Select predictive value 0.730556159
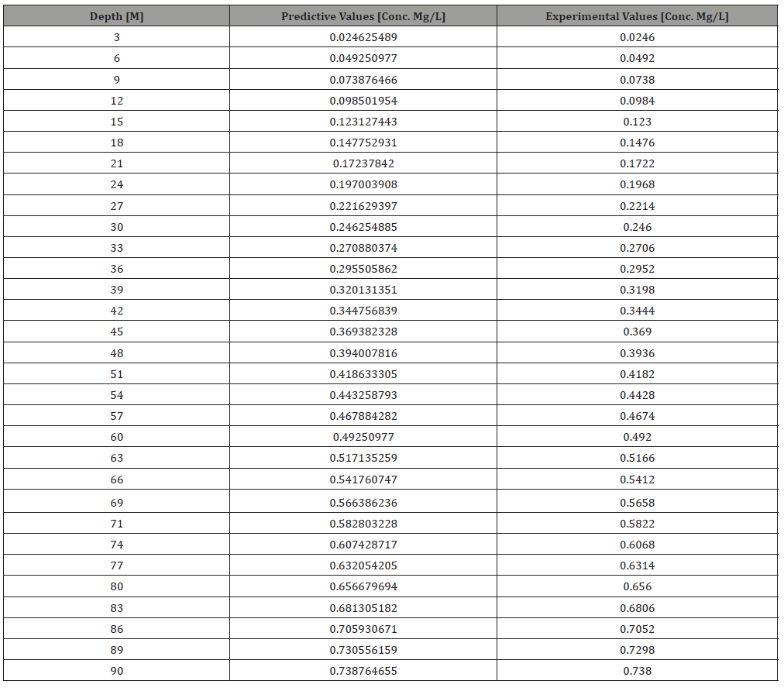This screenshot has width=784, height=691. click(363, 651)
